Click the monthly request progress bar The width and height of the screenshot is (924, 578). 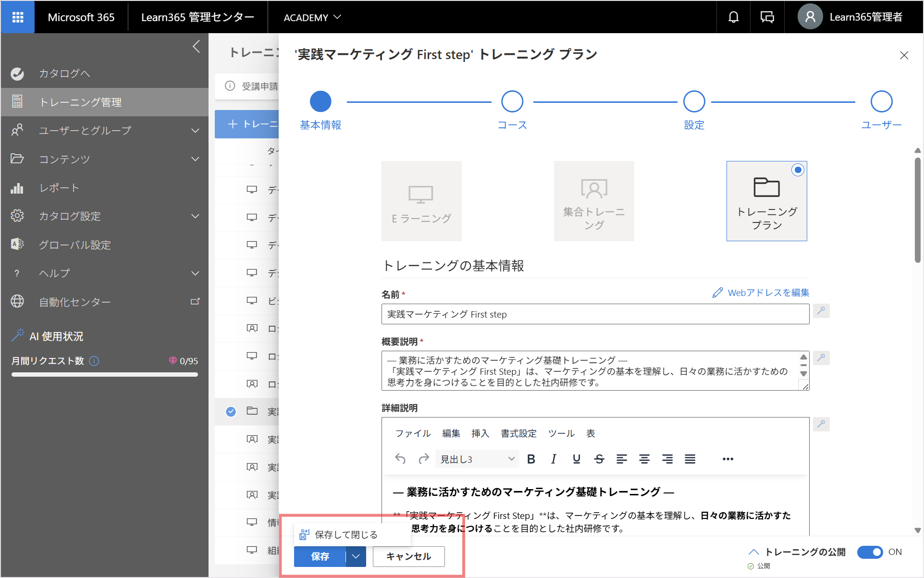coord(105,374)
